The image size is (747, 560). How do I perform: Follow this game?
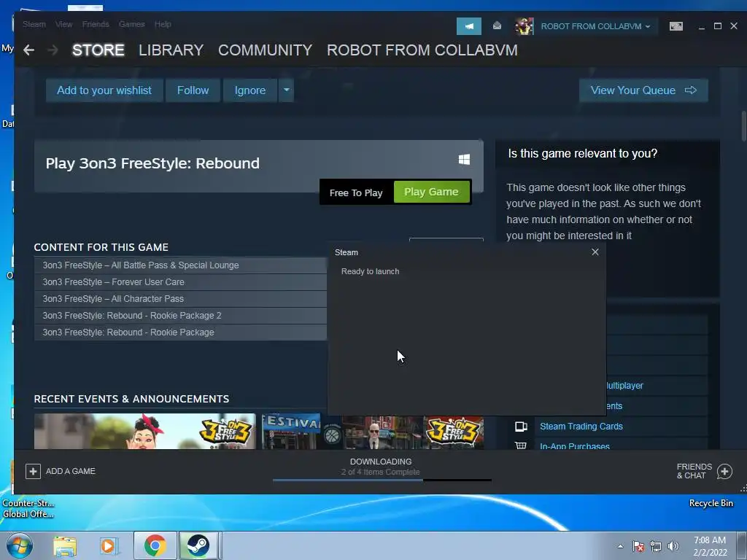(193, 90)
